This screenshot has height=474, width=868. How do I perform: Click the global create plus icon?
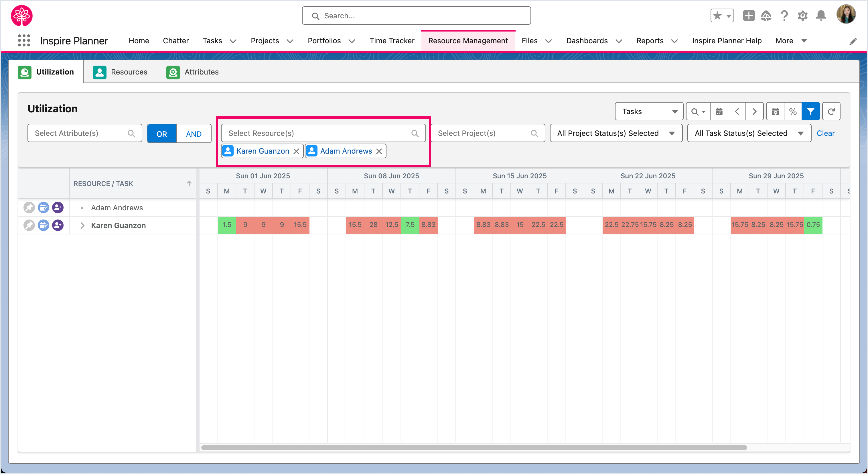(x=748, y=15)
